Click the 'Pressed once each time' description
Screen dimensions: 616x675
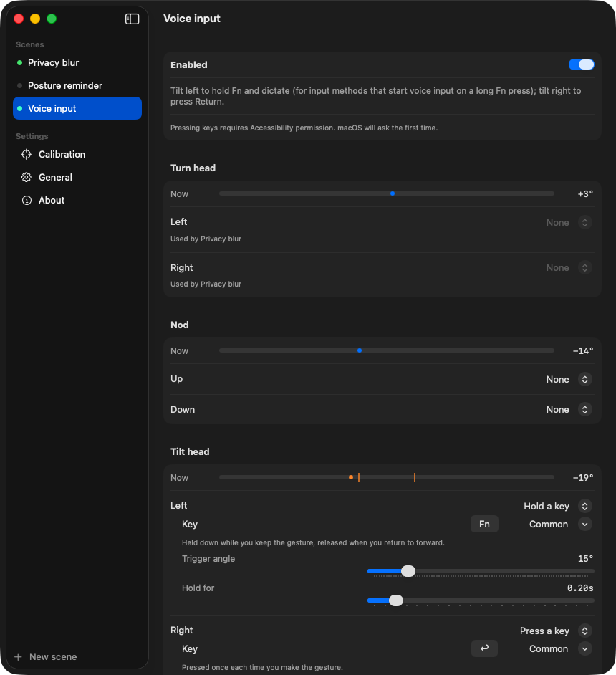click(x=262, y=667)
